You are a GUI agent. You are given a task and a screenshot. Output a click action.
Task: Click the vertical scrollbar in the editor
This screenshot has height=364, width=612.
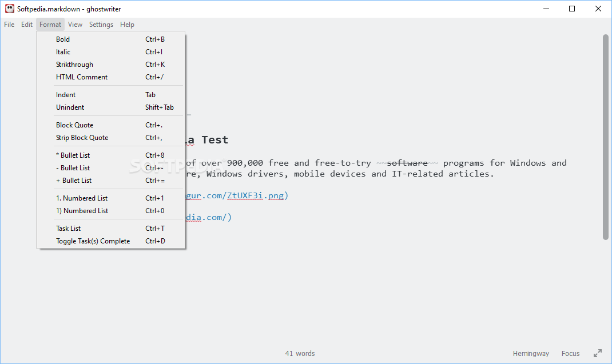[x=605, y=137]
